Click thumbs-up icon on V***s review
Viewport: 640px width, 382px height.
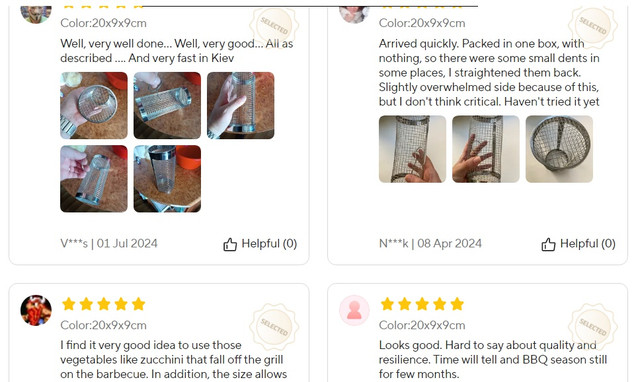pyautogui.click(x=230, y=244)
